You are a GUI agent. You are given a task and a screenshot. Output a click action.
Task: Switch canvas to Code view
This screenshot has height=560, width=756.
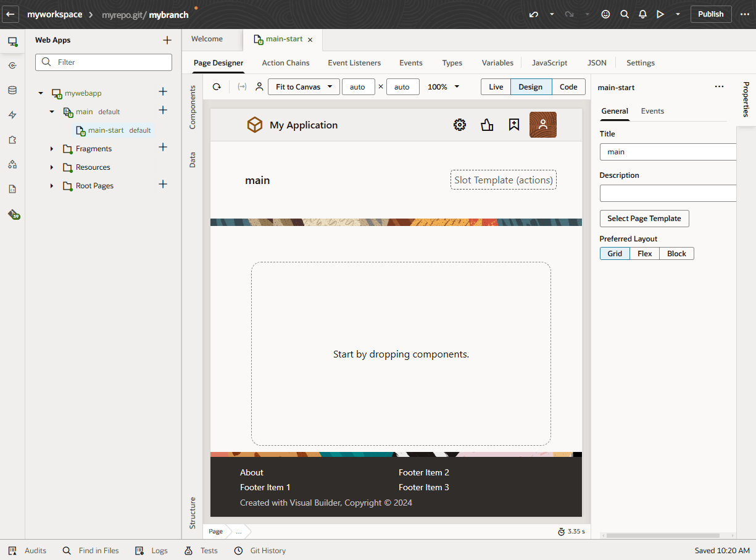(568, 87)
